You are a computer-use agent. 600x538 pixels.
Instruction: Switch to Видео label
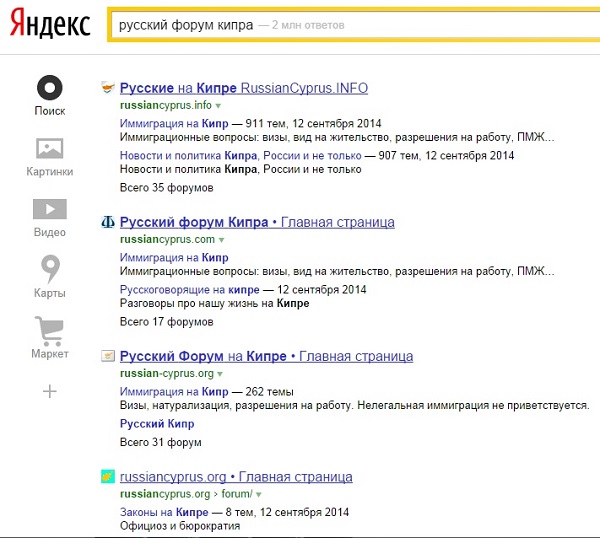tap(50, 232)
